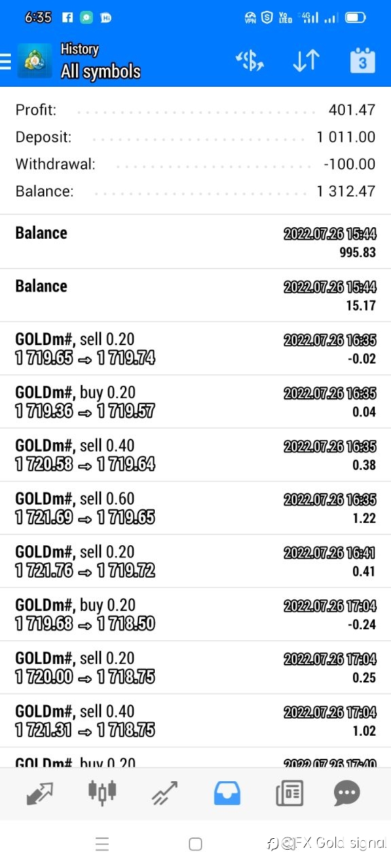Tap the Android home button
Image resolution: width=391 pixels, height=868 pixels.
(x=195, y=844)
